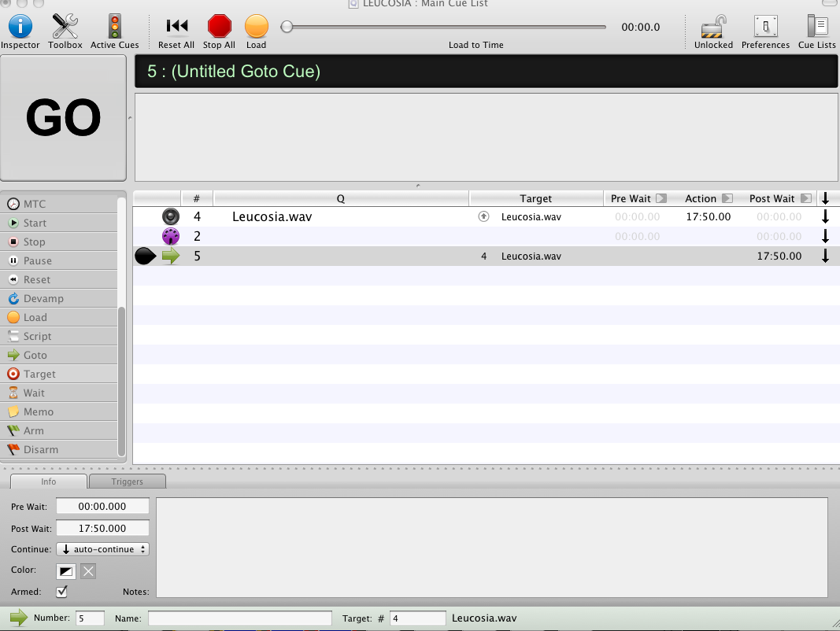The width and height of the screenshot is (840, 631).
Task: Toggle the Pre Wait column header arrow
Action: point(661,199)
